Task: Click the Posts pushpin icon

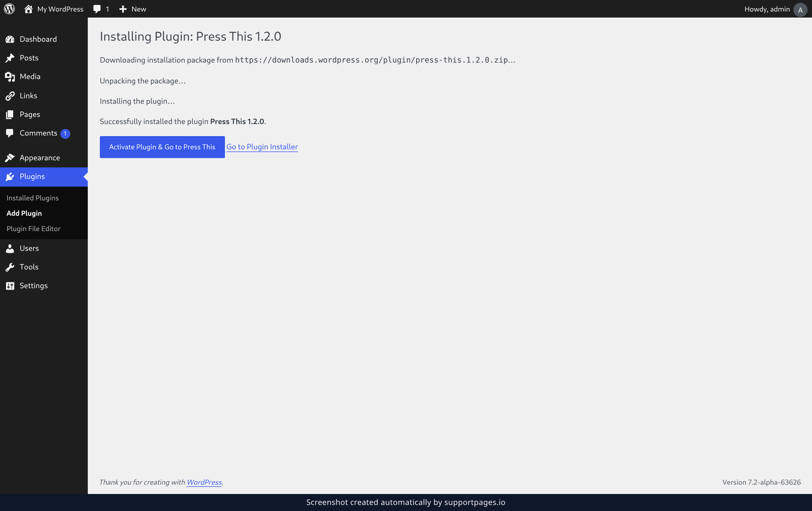Action: click(10, 58)
